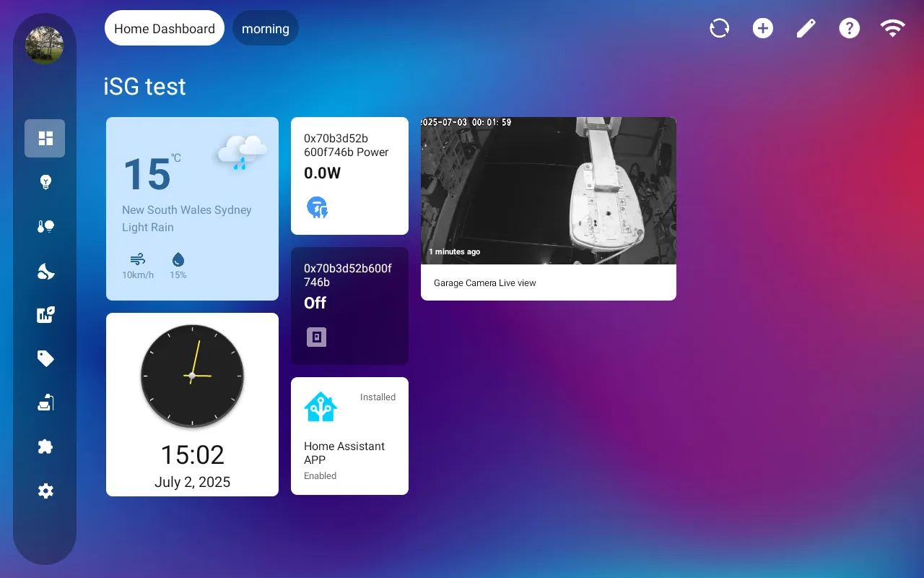The height and width of the screenshot is (578, 924).
Task: Click the Sydney weather card
Action: 192,209
